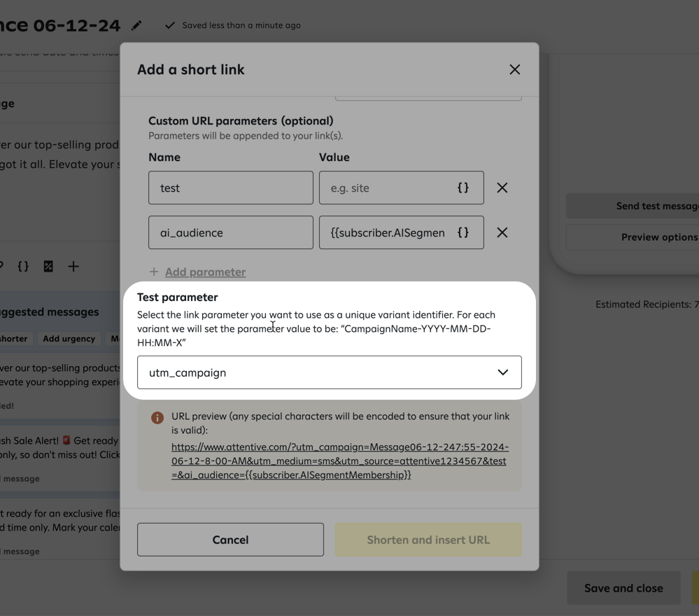Click the Add parameter link
This screenshot has width=699, height=616.
[x=206, y=272]
